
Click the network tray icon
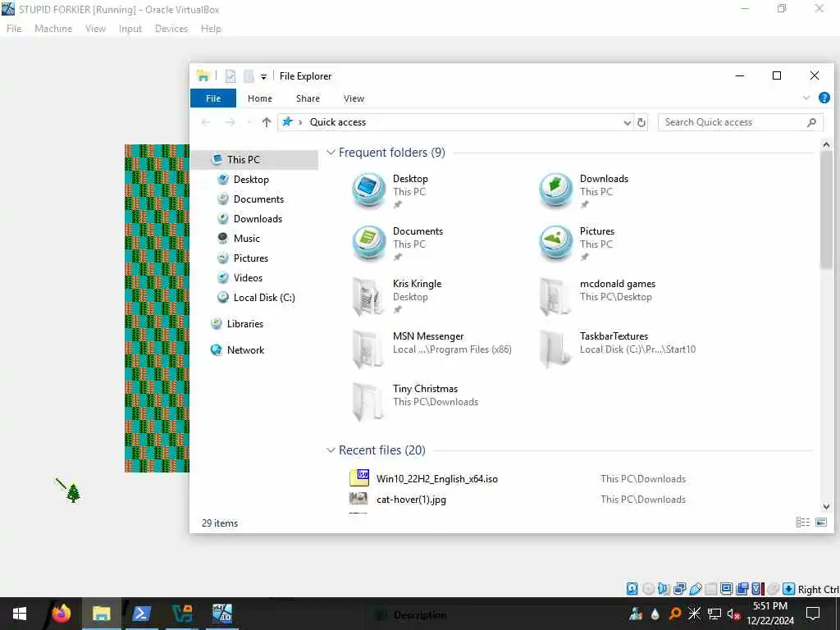pyautogui.click(x=714, y=614)
